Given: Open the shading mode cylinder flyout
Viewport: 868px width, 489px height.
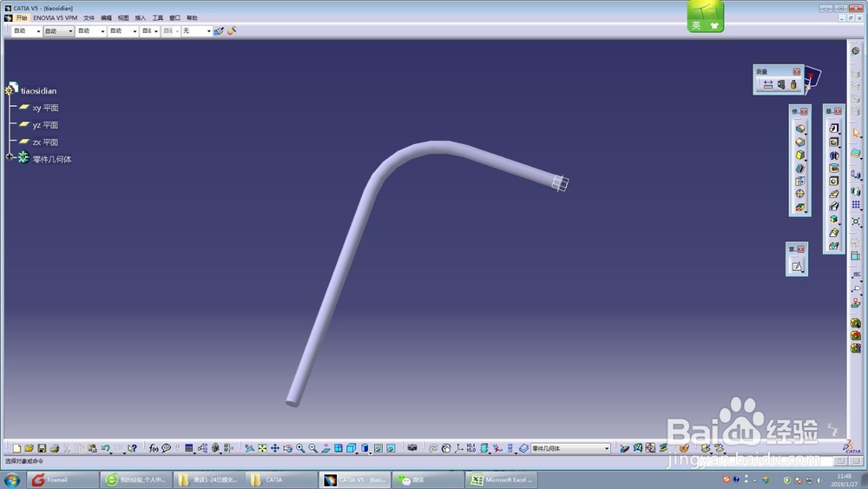Looking at the screenshot, I should pyautogui.click(x=365, y=448).
